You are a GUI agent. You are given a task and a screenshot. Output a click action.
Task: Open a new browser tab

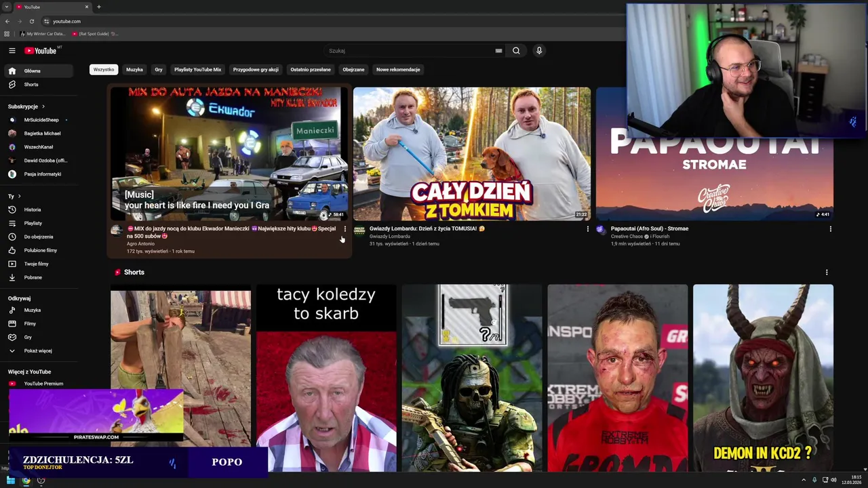point(99,7)
